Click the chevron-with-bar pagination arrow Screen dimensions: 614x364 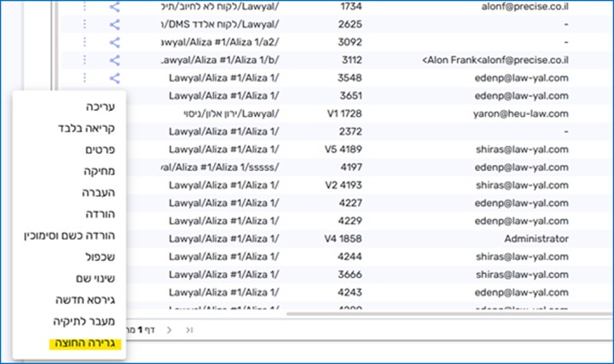189,330
